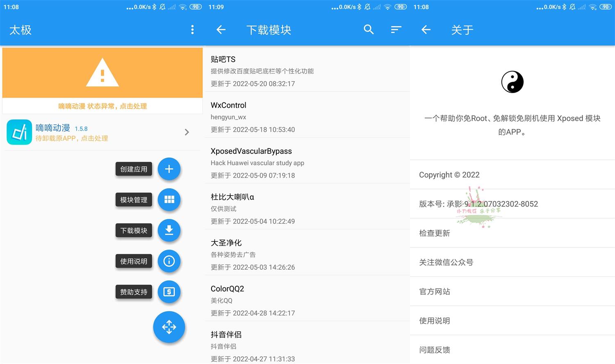Tap the yin-yang logo on the 关于 page
Image resolution: width=615 pixels, height=364 pixels.
click(512, 82)
